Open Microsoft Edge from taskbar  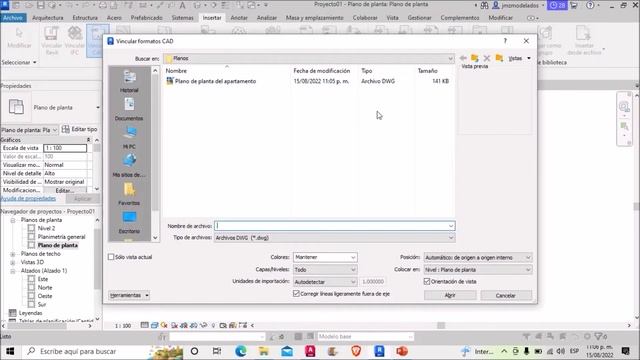(x=240, y=351)
